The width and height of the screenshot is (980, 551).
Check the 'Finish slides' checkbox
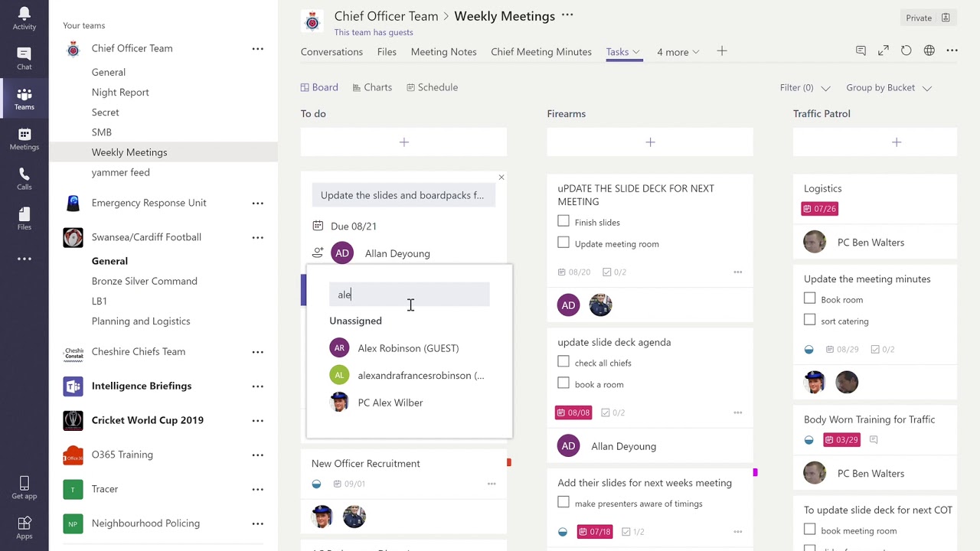[563, 222]
